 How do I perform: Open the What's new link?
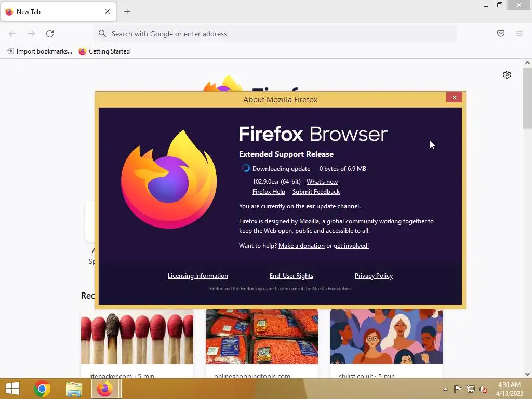322,182
